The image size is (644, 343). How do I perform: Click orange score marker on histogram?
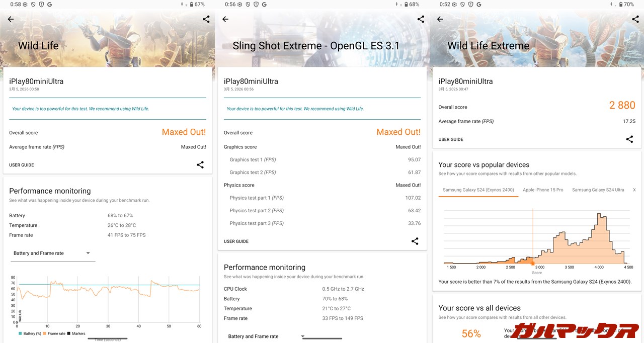[533, 263]
